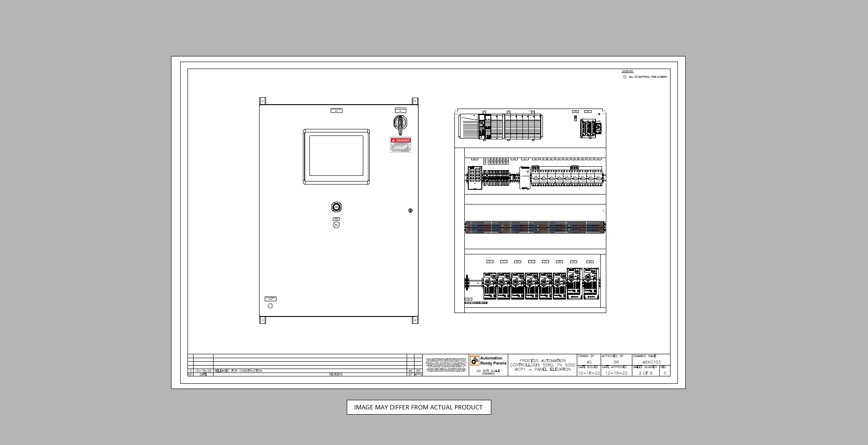Screen dimensions: 868x445
Task: Click the main disconnect rotary handle
Action: pyautogui.click(x=400, y=124)
